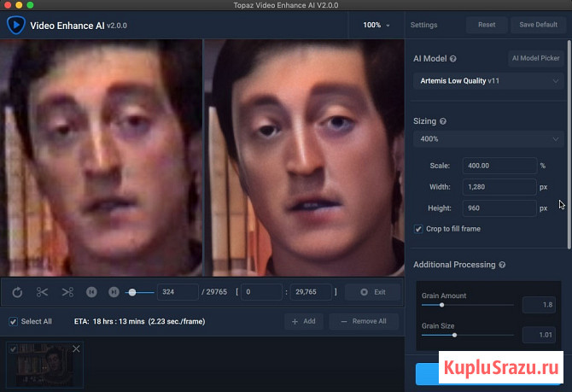Click the Topaz Video Enhance AI logo

coord(15,25)
